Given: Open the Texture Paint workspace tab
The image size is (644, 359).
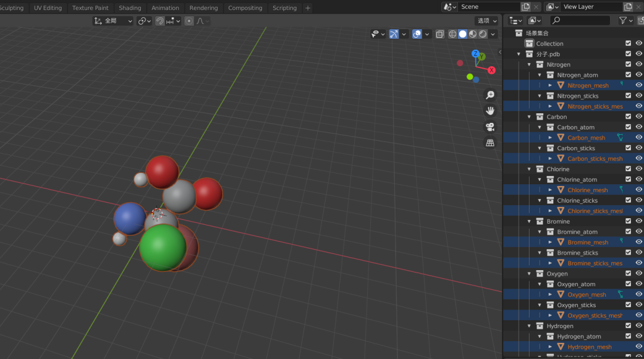Looking at the screenshot, I should coord(91,8).
